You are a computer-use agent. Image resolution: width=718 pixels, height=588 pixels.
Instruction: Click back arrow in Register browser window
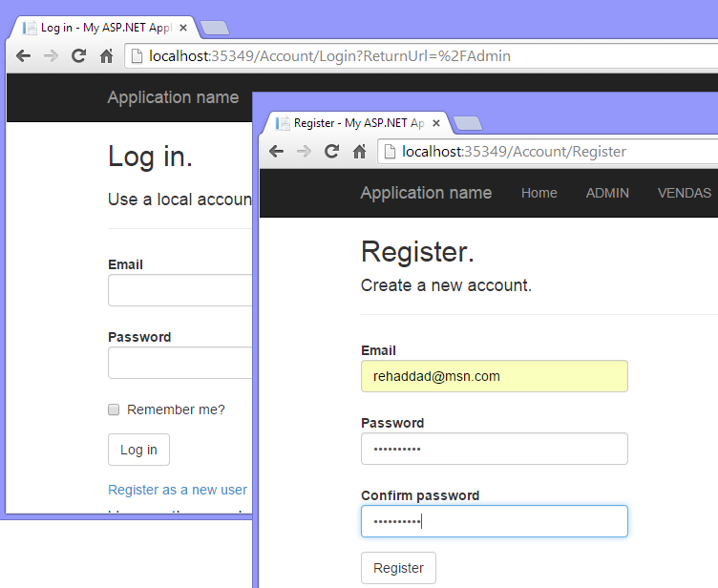tap(276, 151)
